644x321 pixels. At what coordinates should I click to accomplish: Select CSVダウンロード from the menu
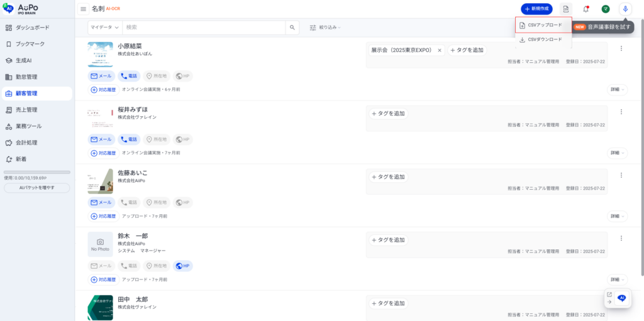[x=543, y=40]
